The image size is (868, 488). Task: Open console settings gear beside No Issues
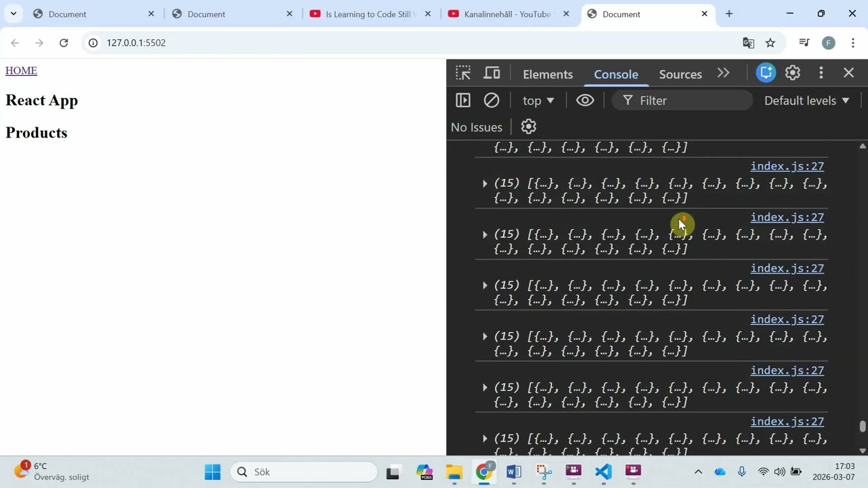[x=528, y=127]
